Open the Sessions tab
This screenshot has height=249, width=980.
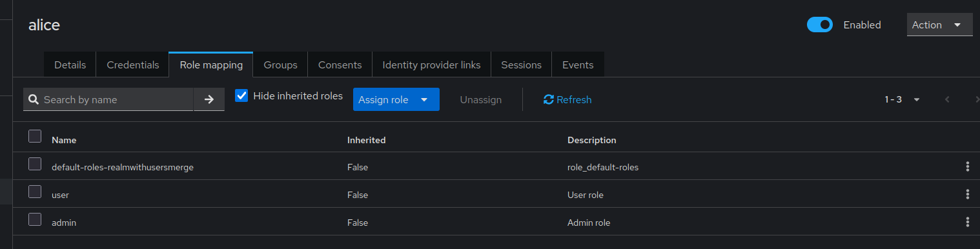pos(521,65)
